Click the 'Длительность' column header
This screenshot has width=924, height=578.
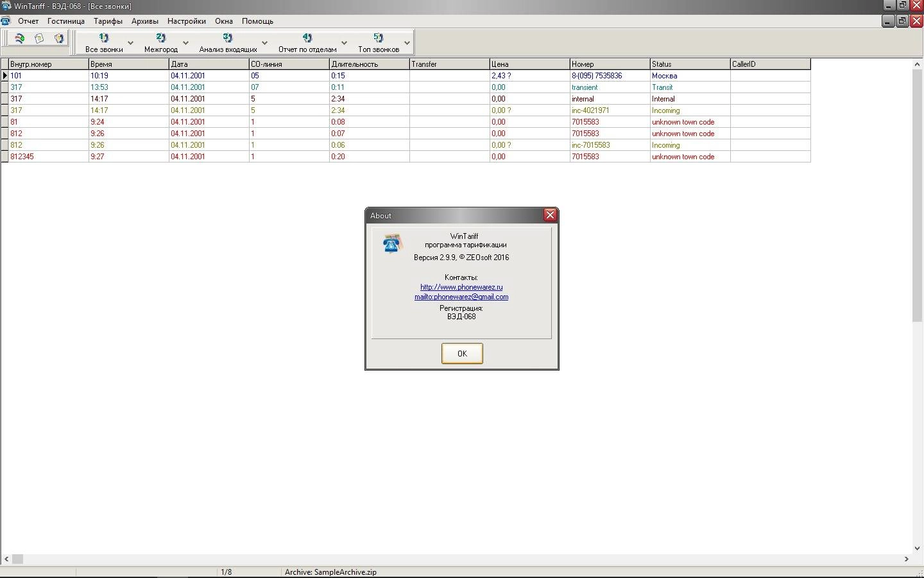click(x=369, y=64)
